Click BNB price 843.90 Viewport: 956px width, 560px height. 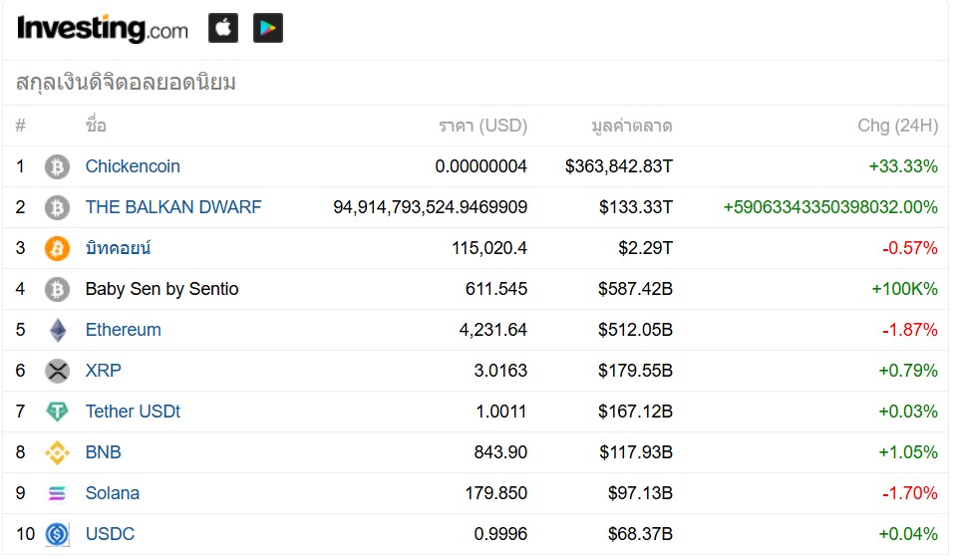tap(500, 452)
